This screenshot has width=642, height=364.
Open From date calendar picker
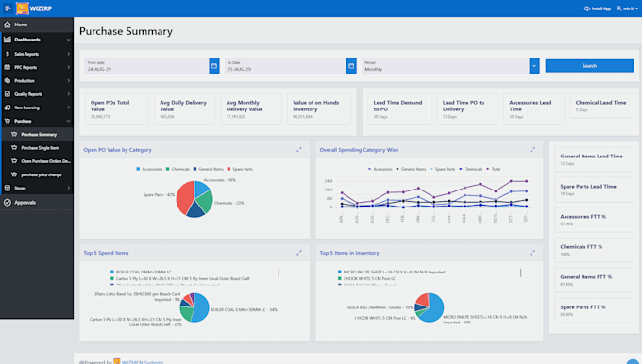tap(214, 66)
